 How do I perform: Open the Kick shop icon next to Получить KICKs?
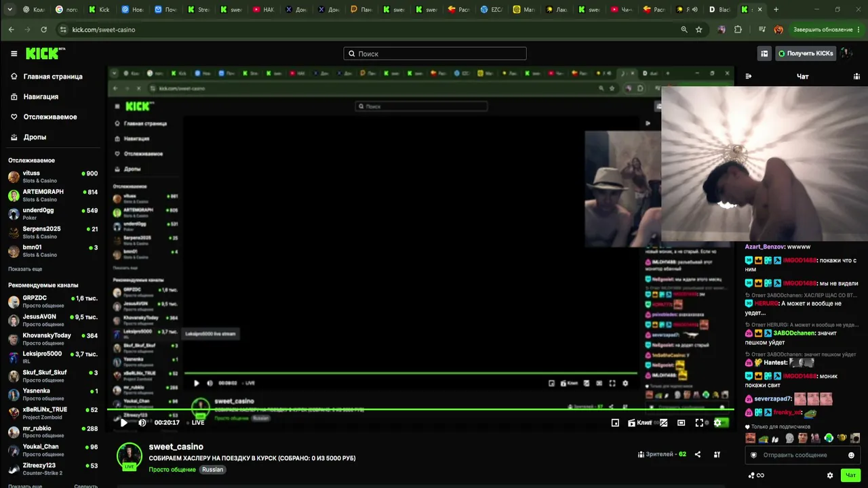pos(764,54)
